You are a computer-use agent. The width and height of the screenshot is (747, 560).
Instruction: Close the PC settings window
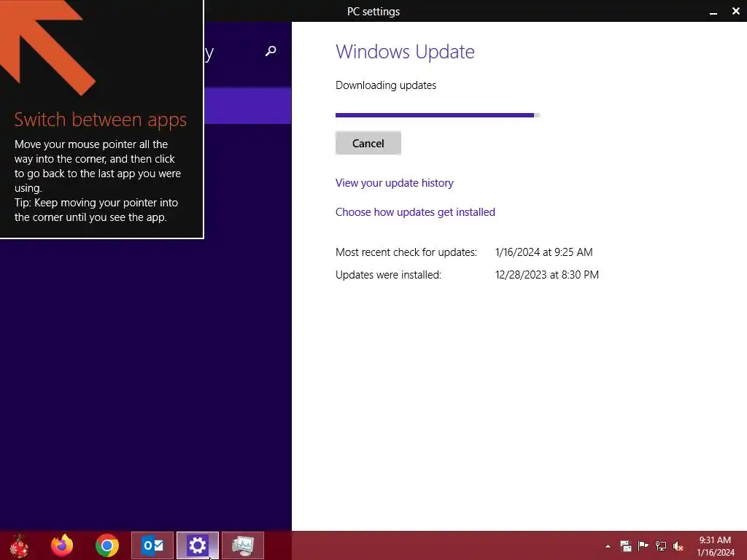point(736,12)
